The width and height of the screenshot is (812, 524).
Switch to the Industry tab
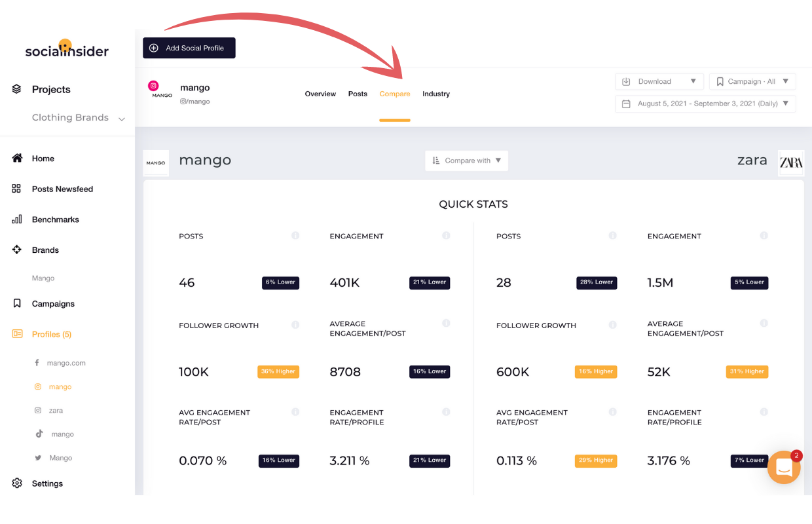(x=436, y=94)
